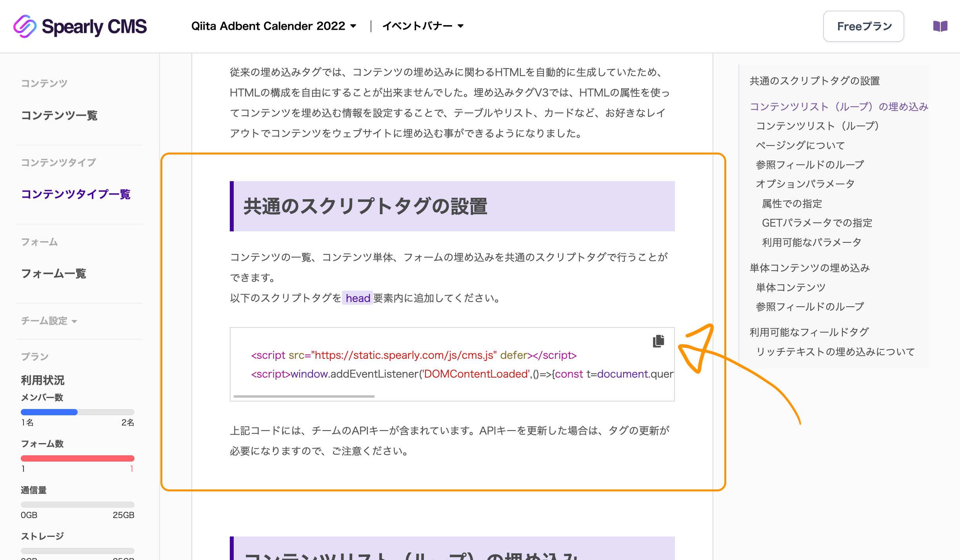This screenshot has width=960, height=560.
Task: Open フォーム一覧 from the sidebar
Action: click(x=54, y=274)
